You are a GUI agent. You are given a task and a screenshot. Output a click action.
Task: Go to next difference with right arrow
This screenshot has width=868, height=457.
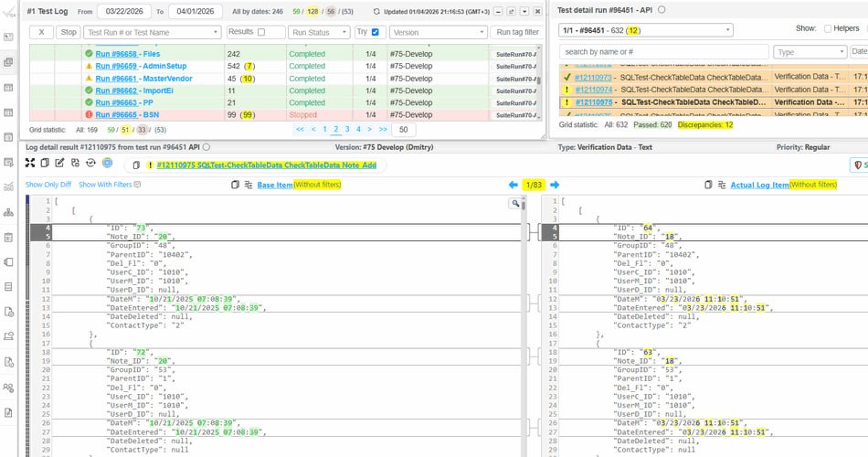[555, 185]
